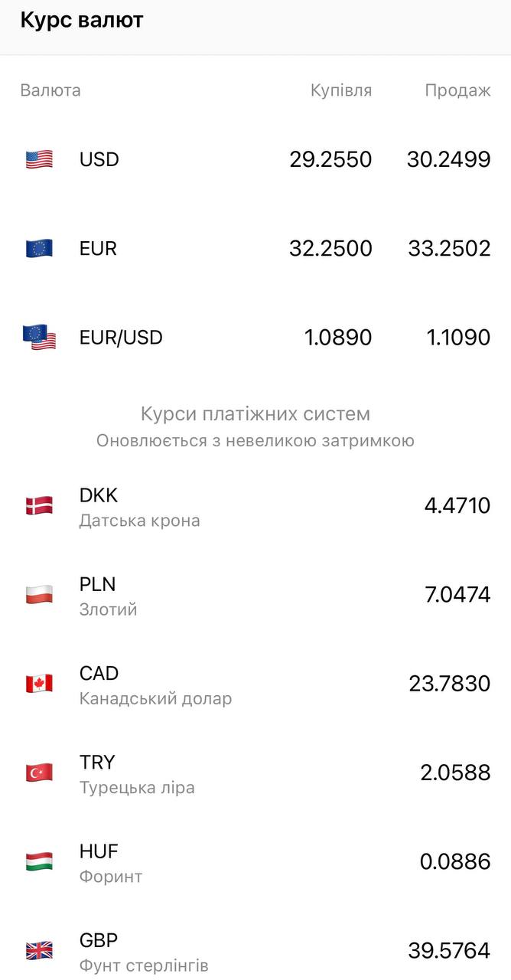Click the Продаж column header
Image resolution: width=511 pixels, height=980 pixels.
pyautogui.click(x=459, y=90)
